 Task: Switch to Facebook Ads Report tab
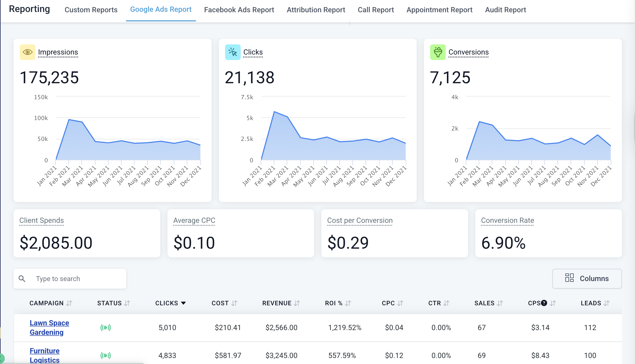[x=239, y=10]
